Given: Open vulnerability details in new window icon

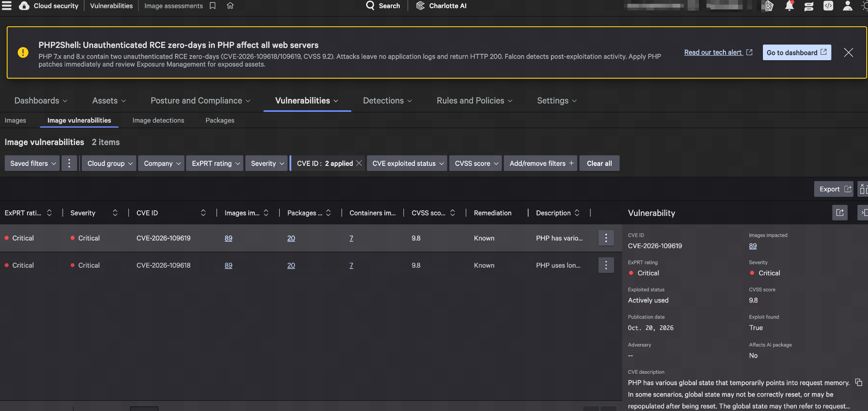Looking at the screenshot, I should point(840,212).
